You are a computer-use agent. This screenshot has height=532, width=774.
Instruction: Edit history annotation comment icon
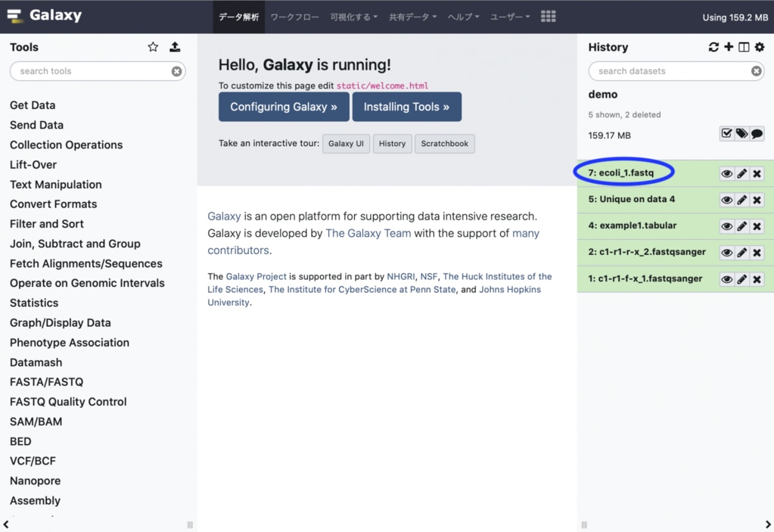pyautogui.click(x=757, y=133)
